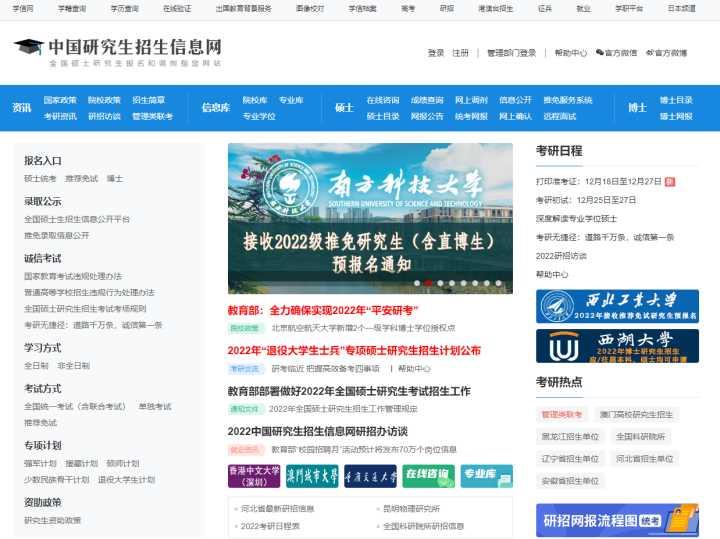Open the 官方微信 WeChat icon link
The width and height of the screenshot is (720, 539).
(x=616, y=53)
